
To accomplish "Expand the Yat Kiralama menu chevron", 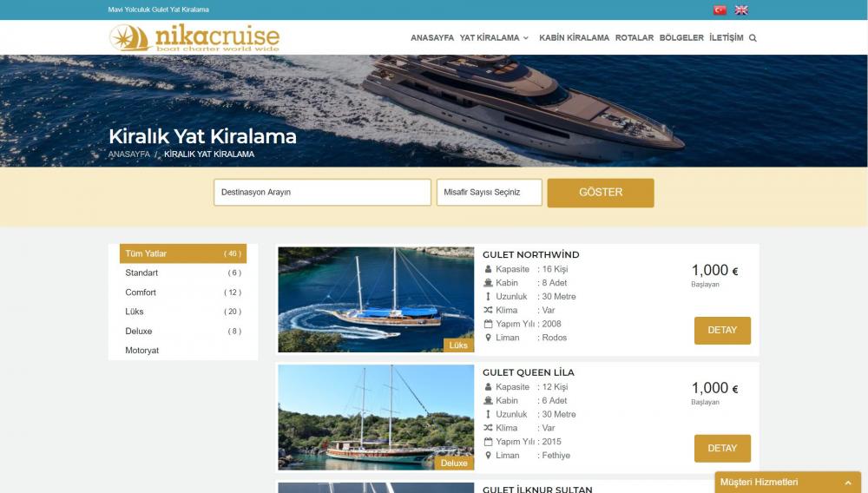I will 525,38.
